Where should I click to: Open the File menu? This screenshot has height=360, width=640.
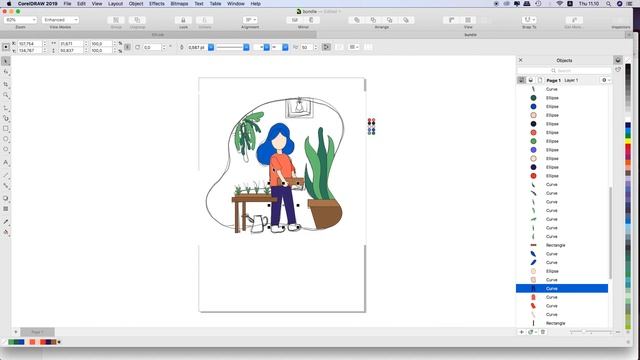[67, 4]
